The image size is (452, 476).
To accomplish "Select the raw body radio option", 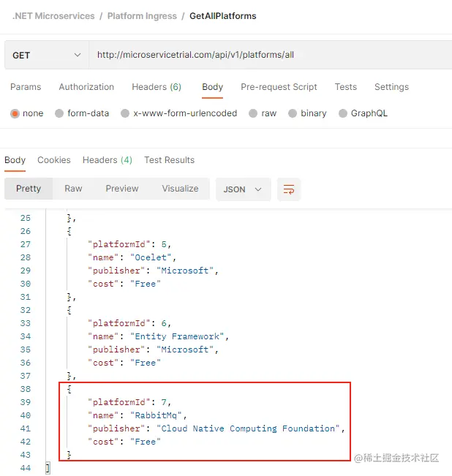I will 253,113.
